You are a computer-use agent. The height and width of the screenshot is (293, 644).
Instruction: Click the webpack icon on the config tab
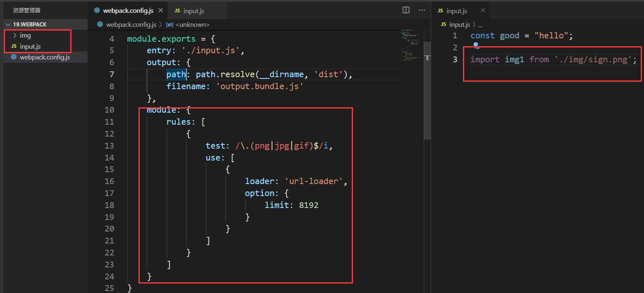click(x=97, y=10)
